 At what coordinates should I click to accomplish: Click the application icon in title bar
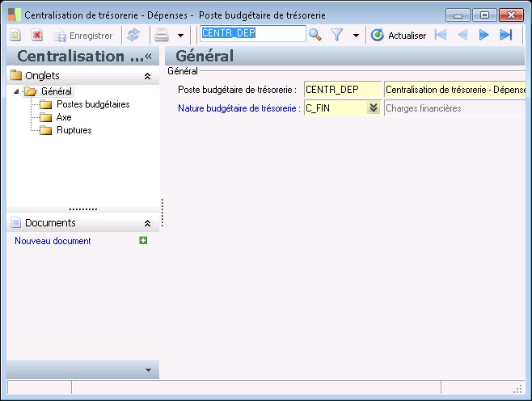(15, 15)
